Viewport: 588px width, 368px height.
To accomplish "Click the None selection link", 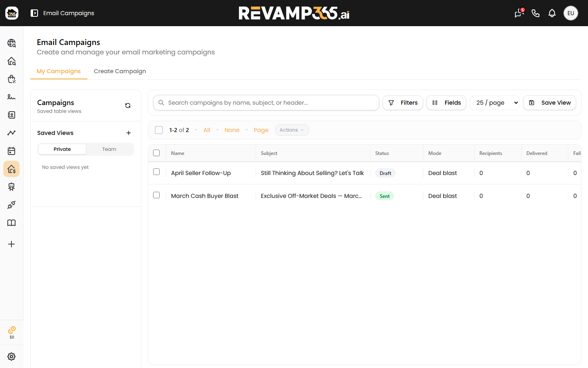I will (x=232, y=130).
